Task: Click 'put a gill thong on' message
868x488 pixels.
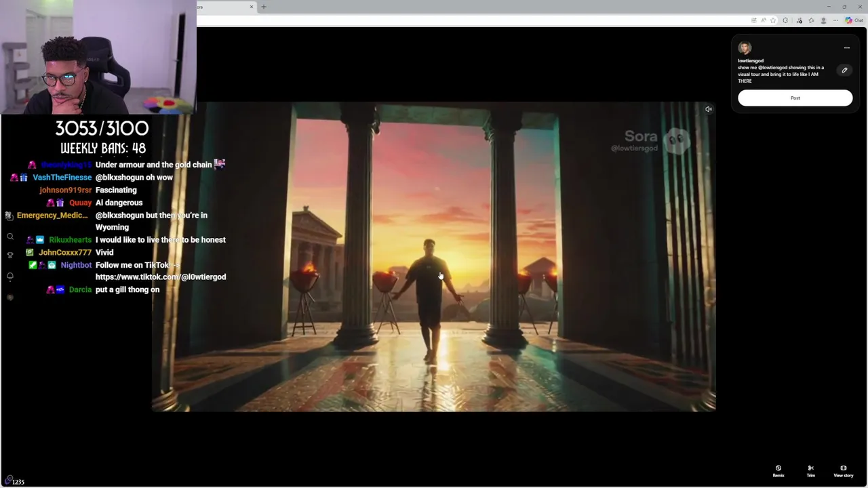Action: click(127, 290)
